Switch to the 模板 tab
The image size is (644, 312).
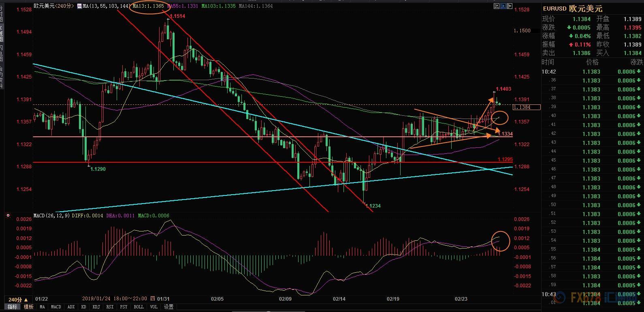tap(28, 307)
